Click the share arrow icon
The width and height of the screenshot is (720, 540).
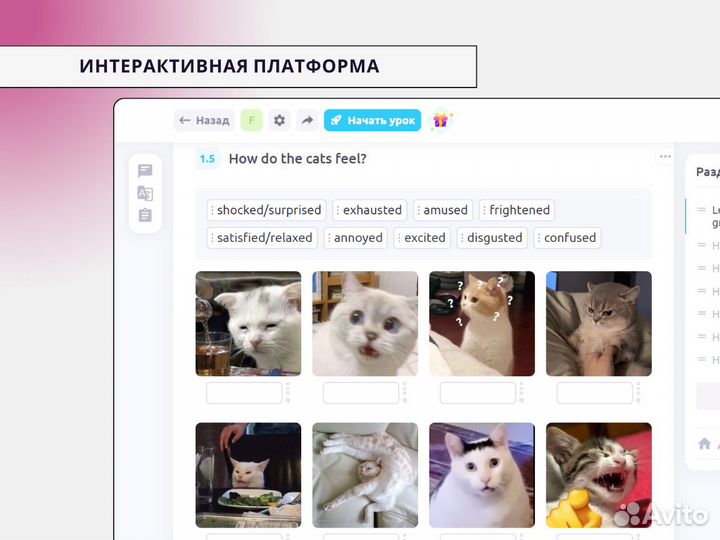coord(307,120)
